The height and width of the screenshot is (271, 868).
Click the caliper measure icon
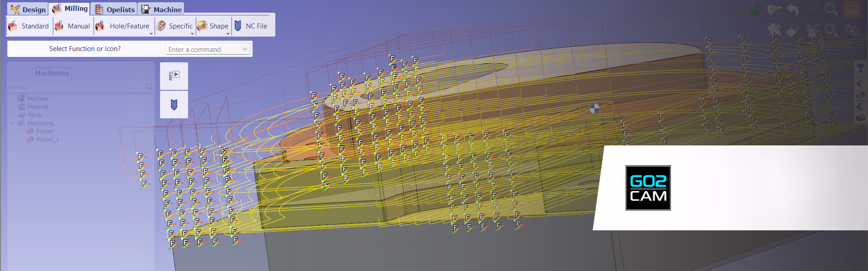tap(774, 9)
